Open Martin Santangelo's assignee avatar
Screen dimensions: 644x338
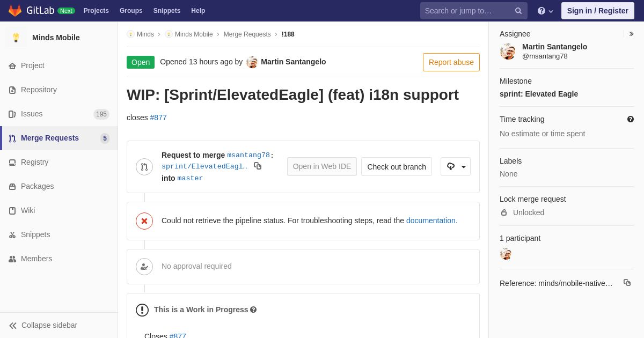click(x=508, y=52)
